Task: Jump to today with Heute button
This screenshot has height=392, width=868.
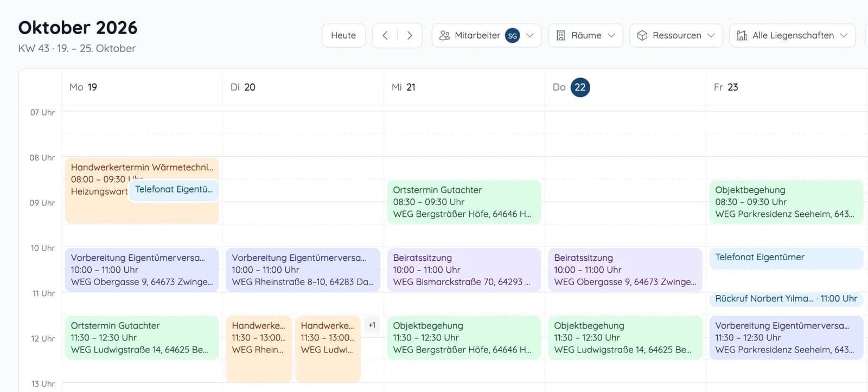Action: click(x=343, y=35)
